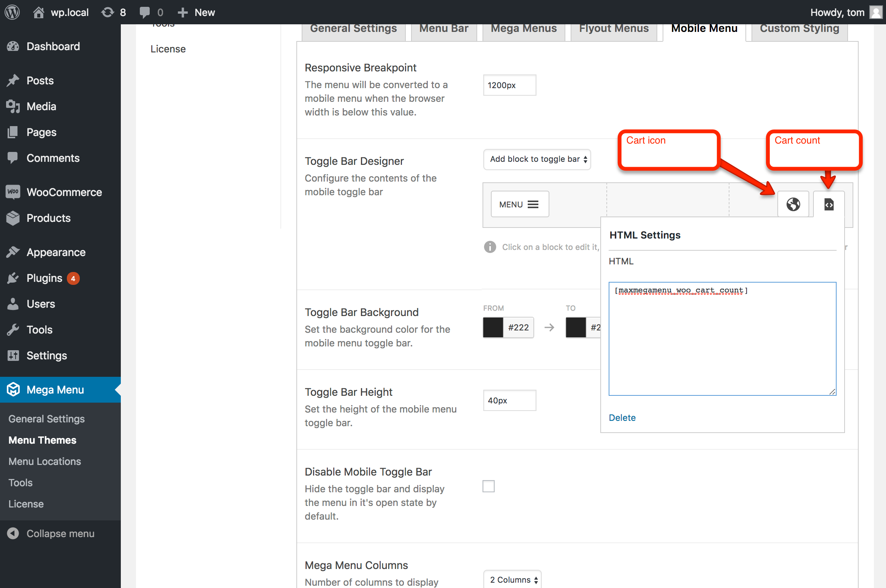Image resolution: width=886 pixels, height=588 pixels.
Task: Click the WordPress logo in admin bar
Action: point(12,12)
